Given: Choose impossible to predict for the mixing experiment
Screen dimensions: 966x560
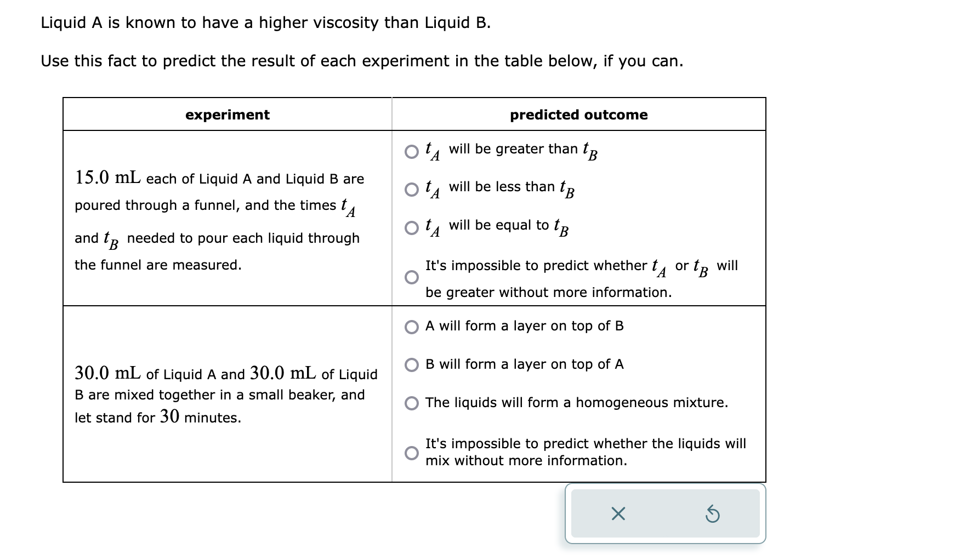Looking at the screenshot, I should pos(411,452).
